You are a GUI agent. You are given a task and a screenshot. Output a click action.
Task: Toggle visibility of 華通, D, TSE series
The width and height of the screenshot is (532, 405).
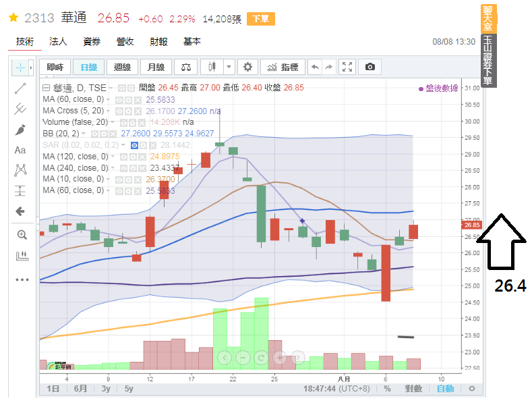122,88
